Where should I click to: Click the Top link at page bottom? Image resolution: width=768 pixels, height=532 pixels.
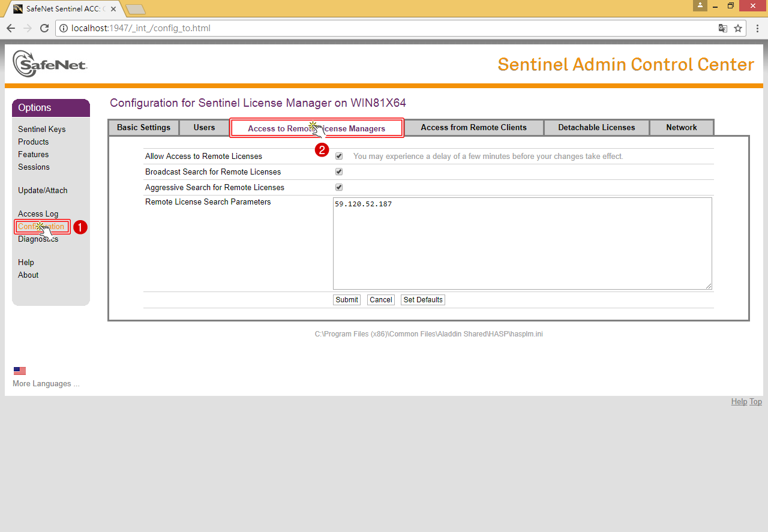756,401
